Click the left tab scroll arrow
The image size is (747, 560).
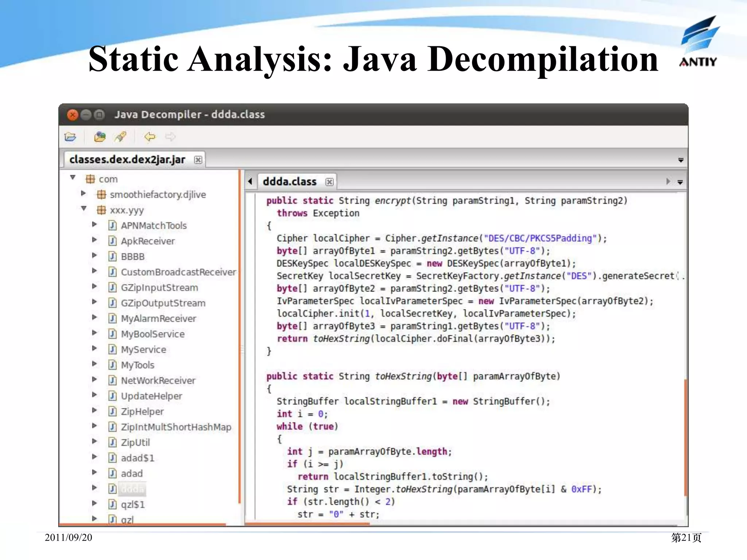250,181
